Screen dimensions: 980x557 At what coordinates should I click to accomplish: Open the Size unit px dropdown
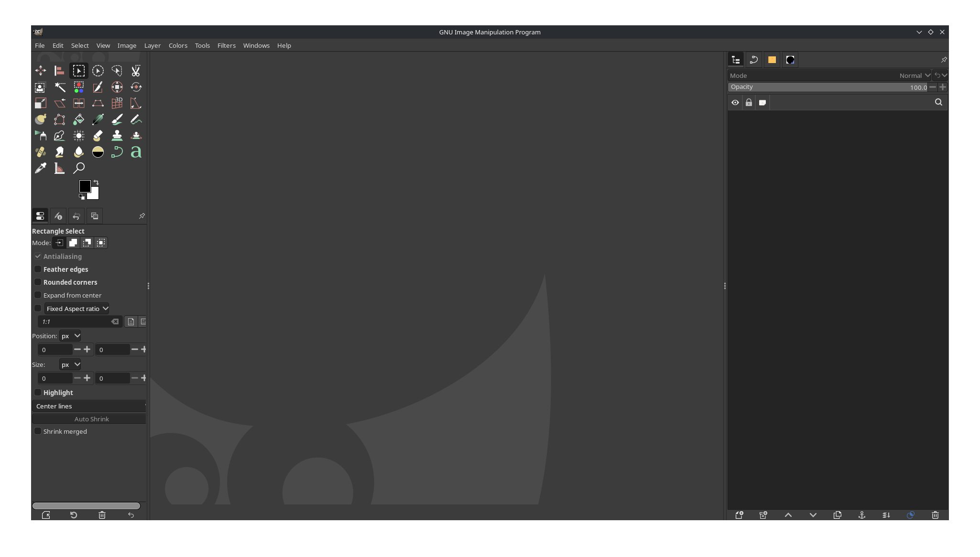(x=70, y=364)
